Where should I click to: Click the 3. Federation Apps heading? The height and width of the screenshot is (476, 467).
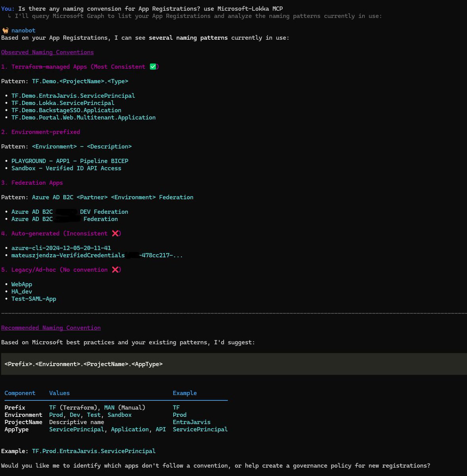[32, 183]
